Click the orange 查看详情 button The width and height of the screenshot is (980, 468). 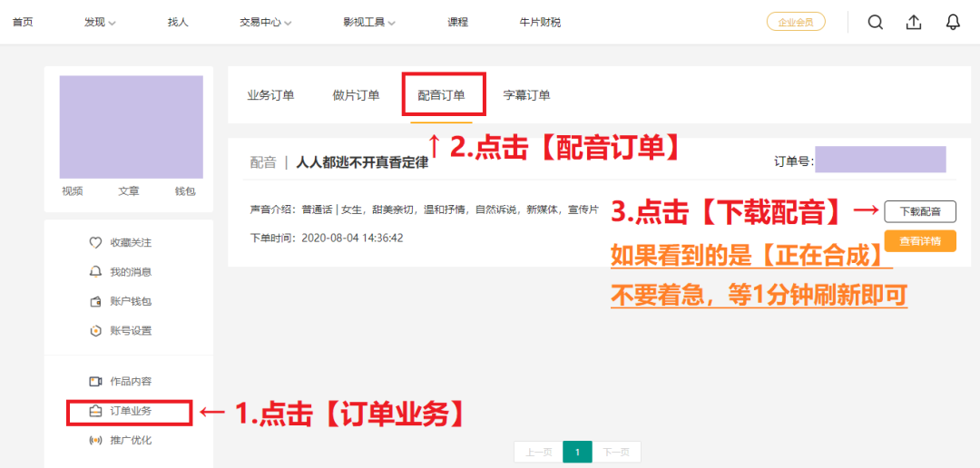click(919, 241)
